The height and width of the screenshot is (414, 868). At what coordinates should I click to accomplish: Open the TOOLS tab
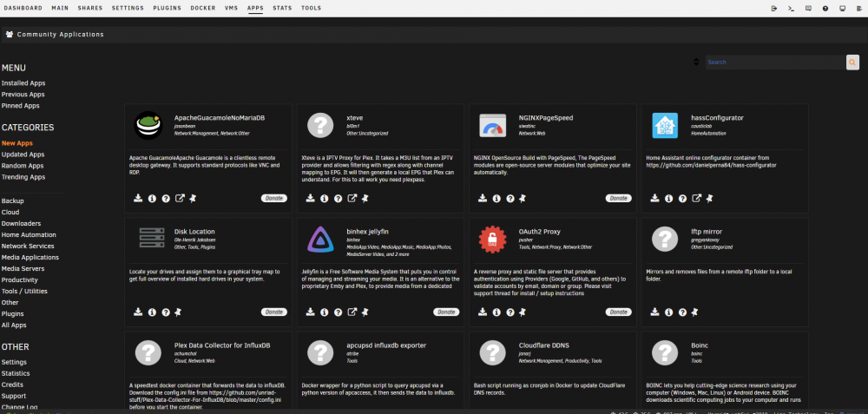pos(311,9)
